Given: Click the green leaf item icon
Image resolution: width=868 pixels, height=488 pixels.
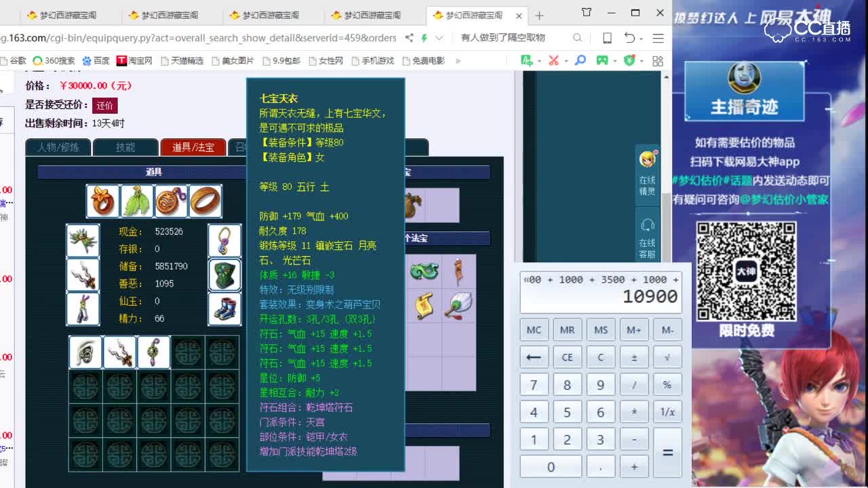Looking at the screenshot, I should [137, 201].
